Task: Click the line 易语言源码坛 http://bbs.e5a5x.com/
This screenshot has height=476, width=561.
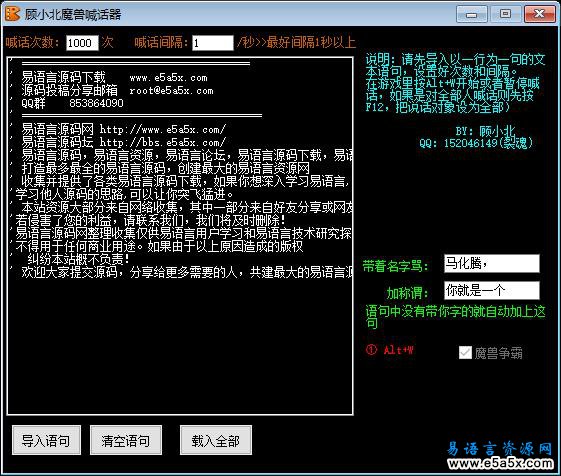Action: (x=124, y=142)
